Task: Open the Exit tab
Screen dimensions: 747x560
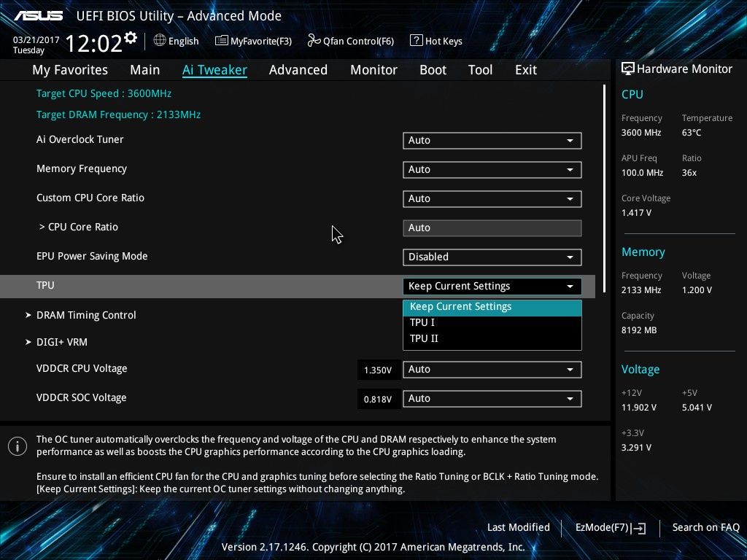Action: point(526,70)
